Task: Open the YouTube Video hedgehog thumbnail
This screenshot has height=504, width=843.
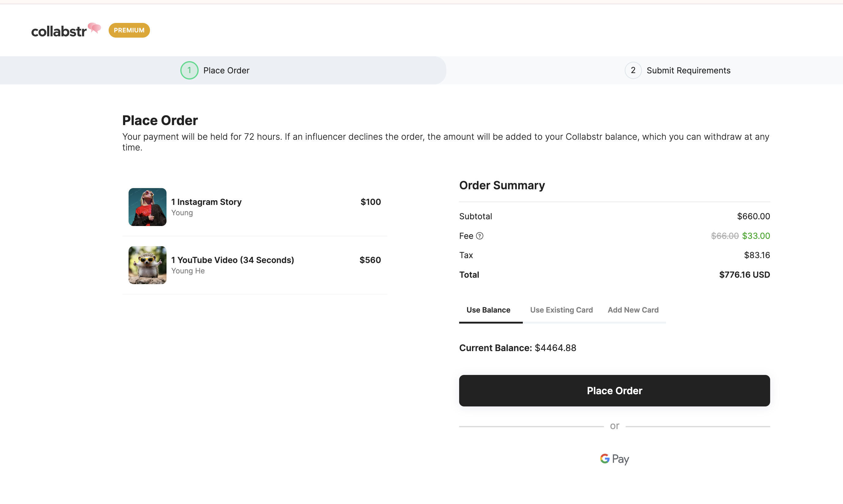Action: 148,265
